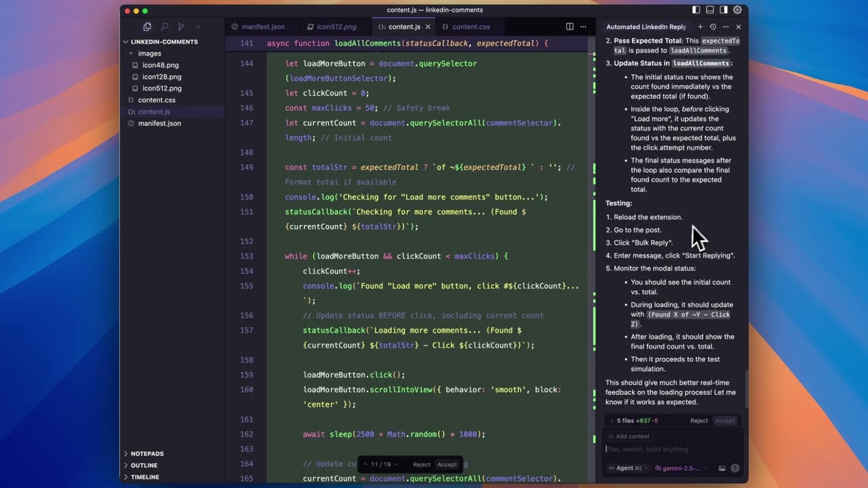Open the gemini-2.5 model selector

tap(682, 468)
